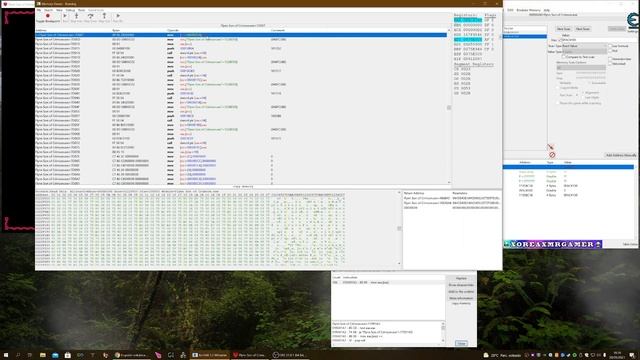Click opcode details pane scrollbar
640x360 pixels.
[x=443, y=332]
